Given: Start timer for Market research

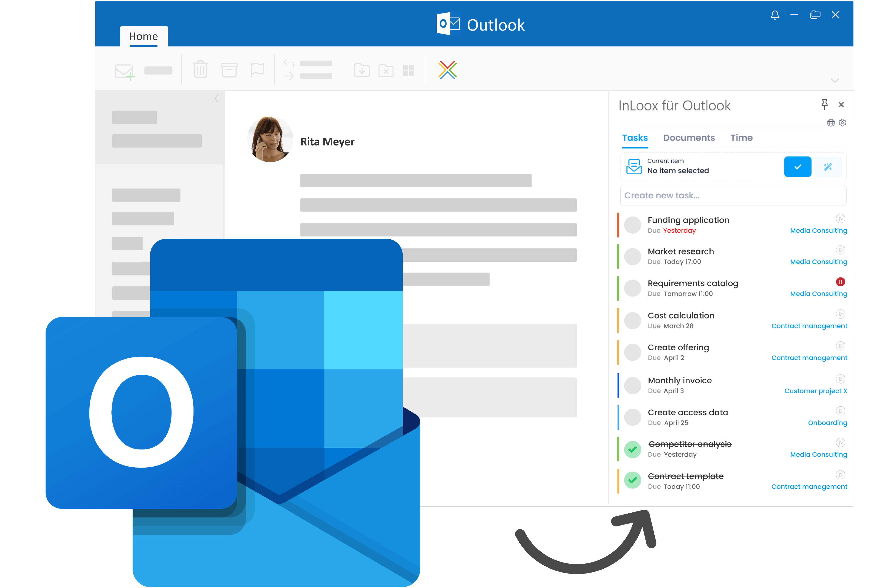Looking at the screenshot, I should (840, 250).
